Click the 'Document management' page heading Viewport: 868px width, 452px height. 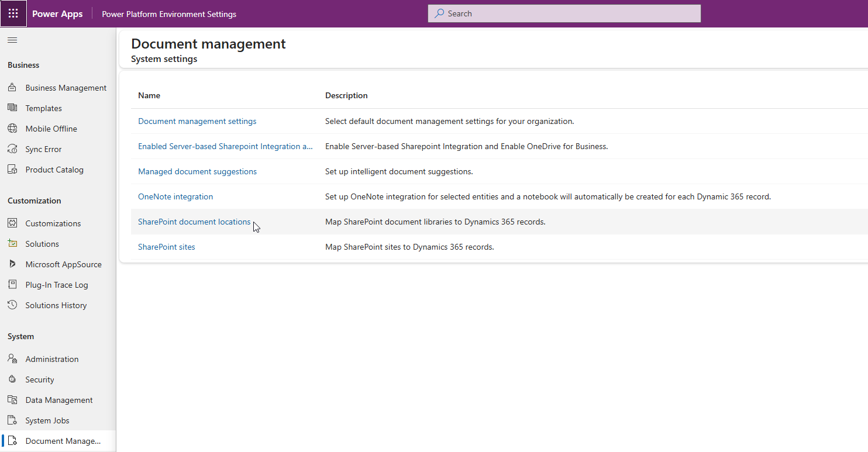(208, 44)
